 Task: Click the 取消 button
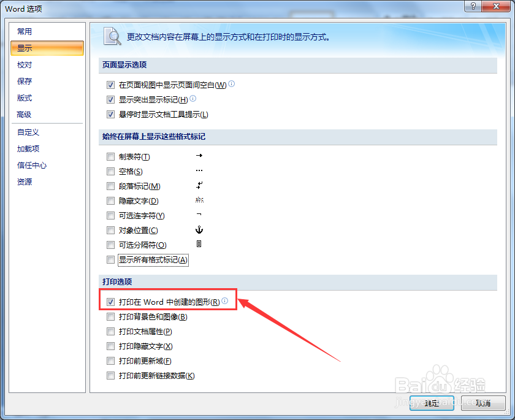click(483, 403)
